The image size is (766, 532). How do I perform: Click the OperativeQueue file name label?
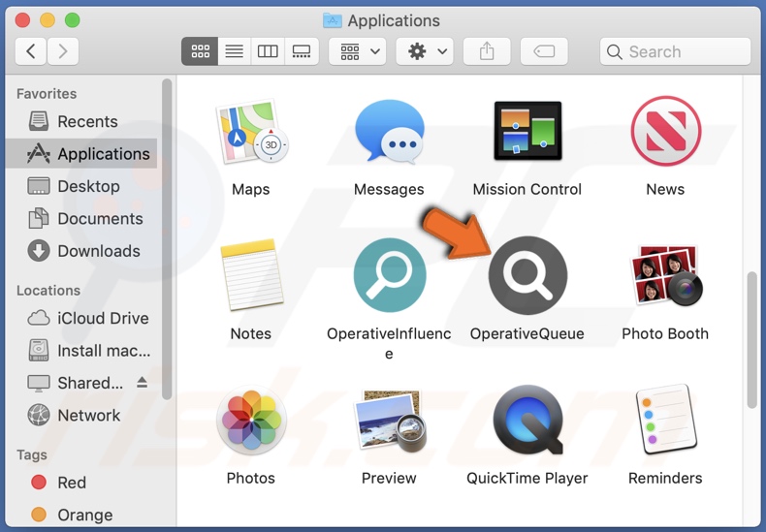pyautogui.click(x=527, y=334)
